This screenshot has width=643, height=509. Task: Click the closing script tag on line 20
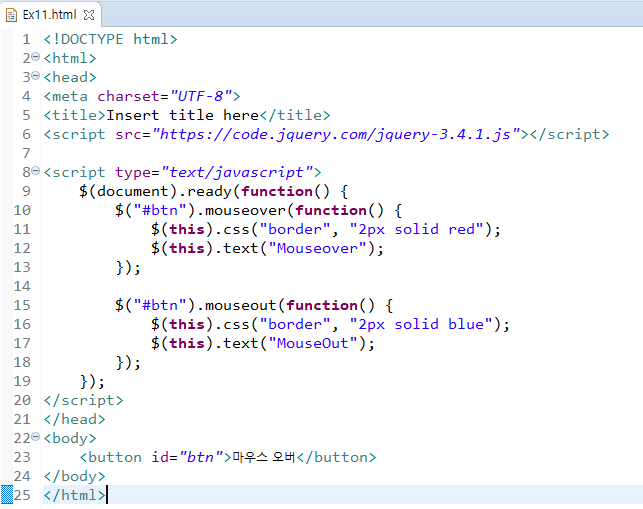click(84, 400)
